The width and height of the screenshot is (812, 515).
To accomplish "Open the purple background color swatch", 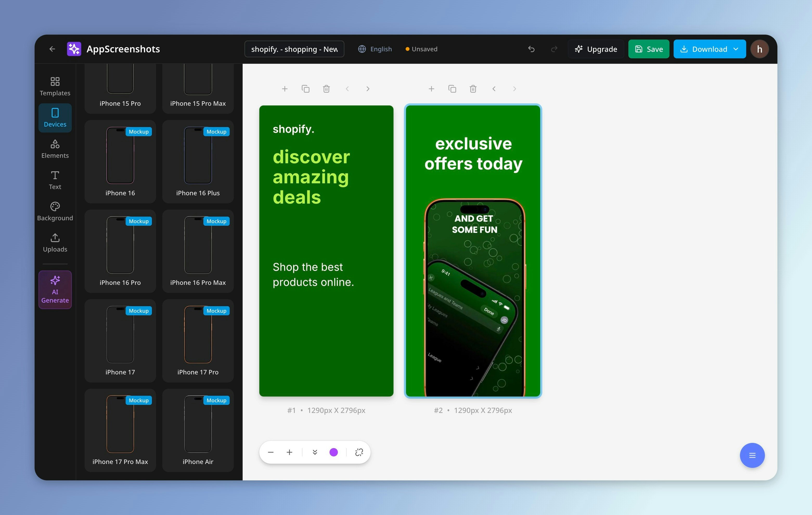I will [x=333, y=452].
